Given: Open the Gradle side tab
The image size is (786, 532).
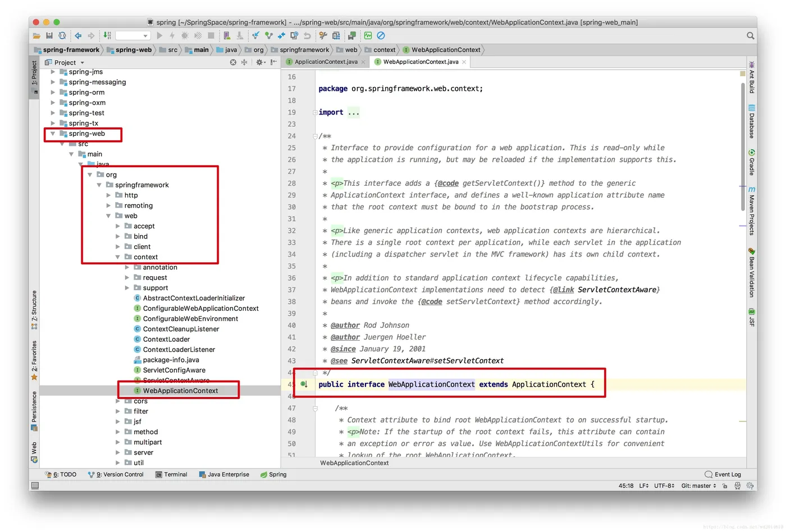Looking at the screenshot, I should pos(752,162).
